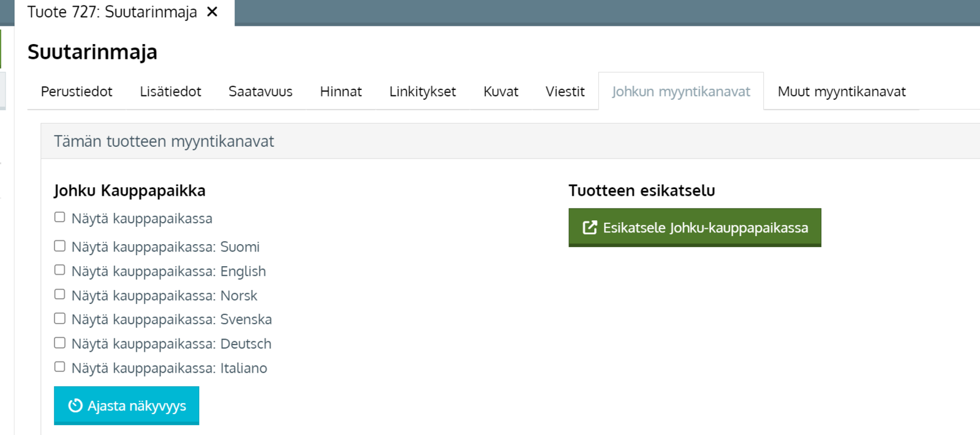Image resolution: width=980 pixels, height=435 pixels.
Task: Check Näytä kauppapaikassa: Deutsch
Action: point(59,343)
